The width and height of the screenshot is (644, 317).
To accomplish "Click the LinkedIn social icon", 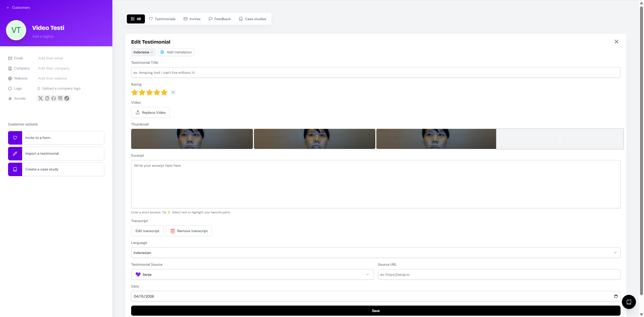I will 47,98.
